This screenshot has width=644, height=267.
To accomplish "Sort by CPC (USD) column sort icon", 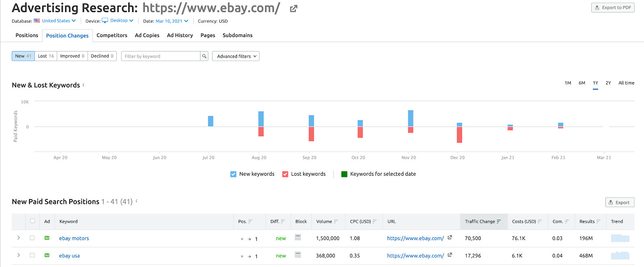I will [375, 222].
